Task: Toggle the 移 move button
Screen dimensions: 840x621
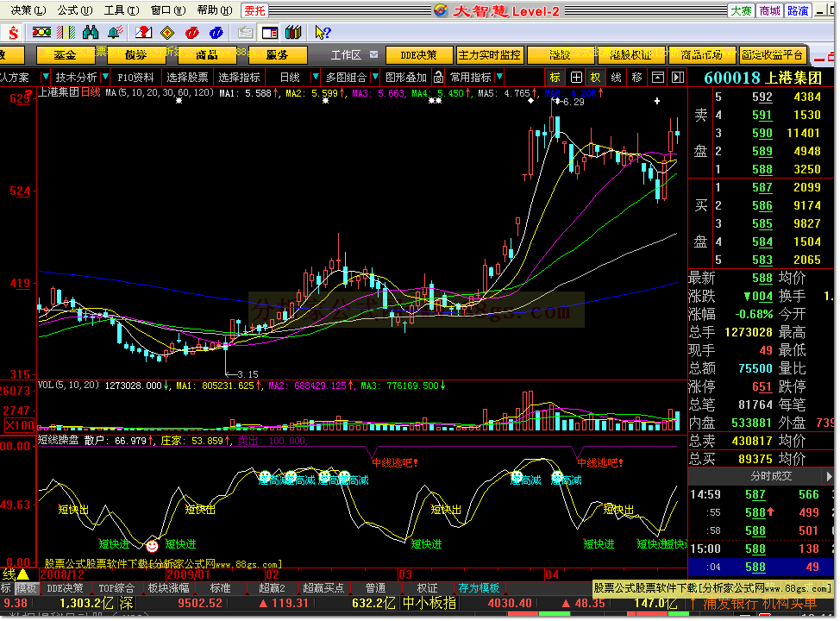Action: pyautogui.click(x=636, y=78)
